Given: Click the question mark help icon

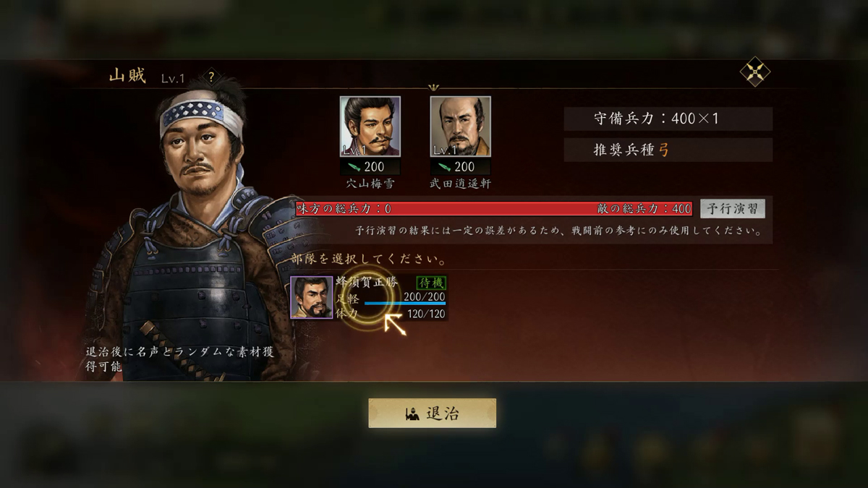Looking at the screenshot, I should [x=211, y=75].
